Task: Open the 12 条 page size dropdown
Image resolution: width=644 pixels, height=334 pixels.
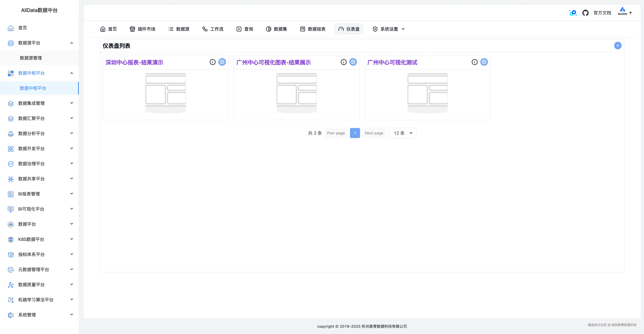Action: (402, 133)
